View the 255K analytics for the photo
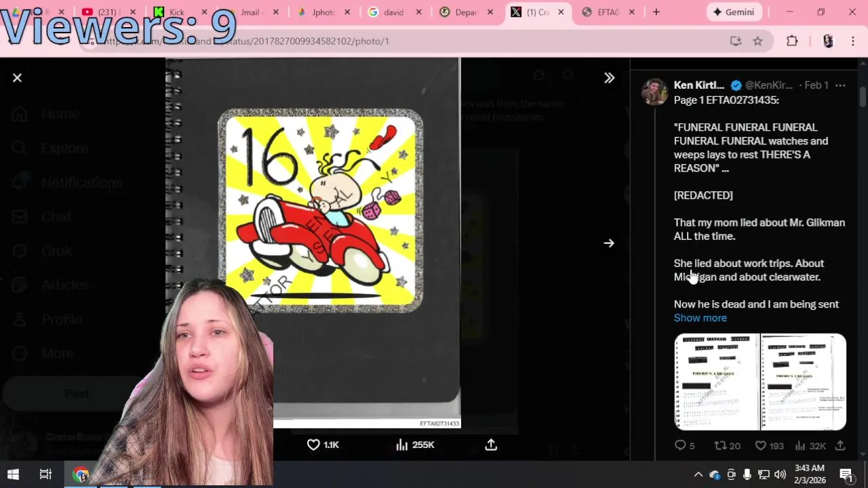Screen dimensions: 868x488 pyautogui.click(x=414, y=445)
